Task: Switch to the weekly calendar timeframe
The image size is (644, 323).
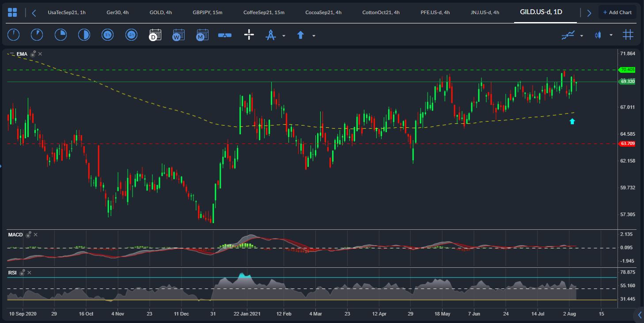Action: click(178, 35)
